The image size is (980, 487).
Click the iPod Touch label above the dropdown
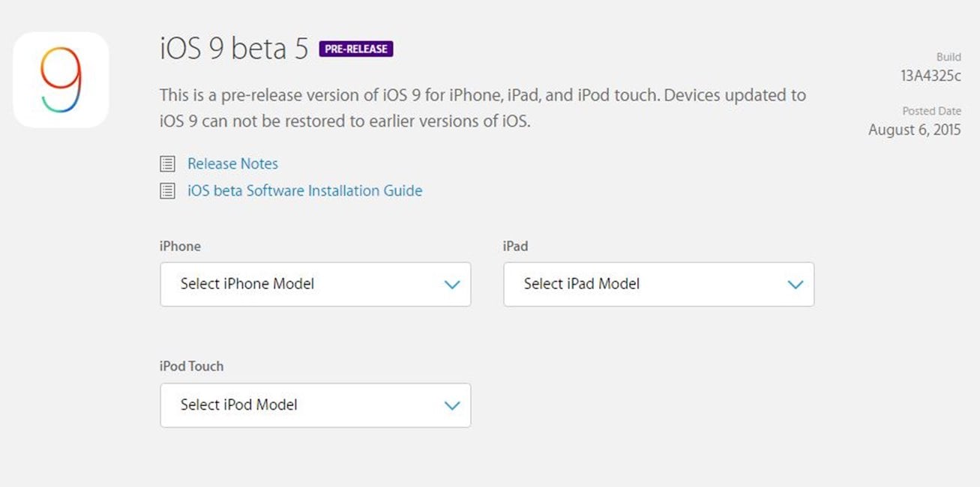(x=191, y=366)
